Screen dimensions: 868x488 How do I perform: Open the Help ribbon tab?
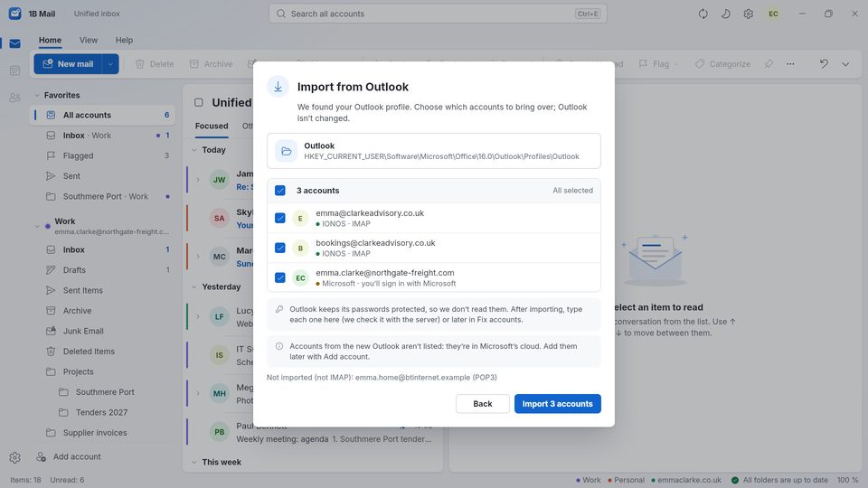point(124,40)
